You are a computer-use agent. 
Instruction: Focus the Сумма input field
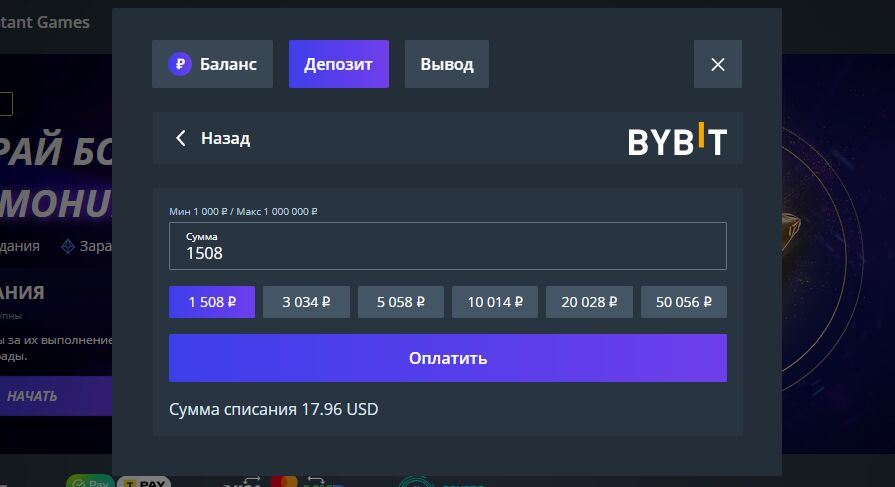tap(448, 246)
